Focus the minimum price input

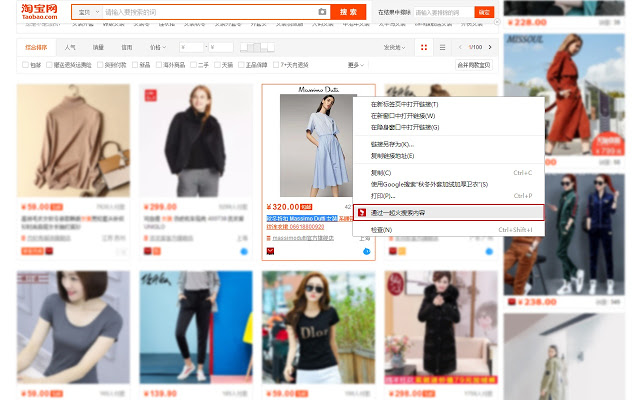[x=191, y=47]
